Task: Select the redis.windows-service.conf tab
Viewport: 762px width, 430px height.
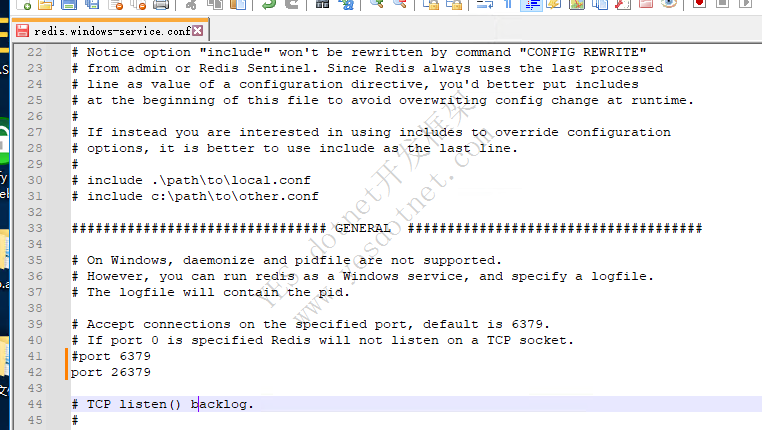Action: 112,31
